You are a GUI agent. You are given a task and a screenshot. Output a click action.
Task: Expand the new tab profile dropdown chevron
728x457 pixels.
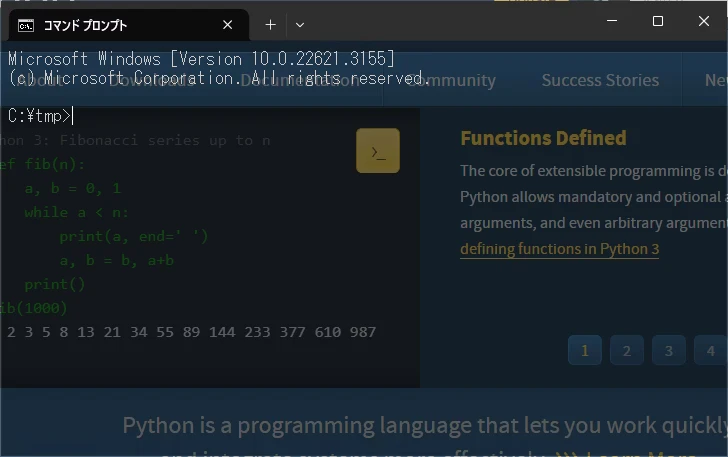tap(300, 25)
